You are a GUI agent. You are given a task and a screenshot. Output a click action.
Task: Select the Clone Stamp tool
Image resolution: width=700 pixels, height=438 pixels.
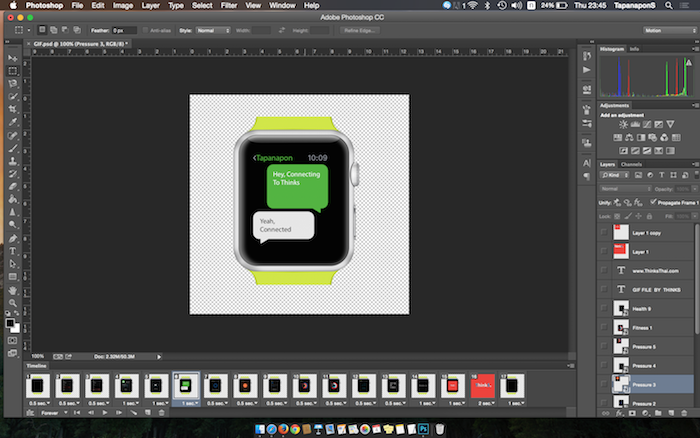point(12,160)
